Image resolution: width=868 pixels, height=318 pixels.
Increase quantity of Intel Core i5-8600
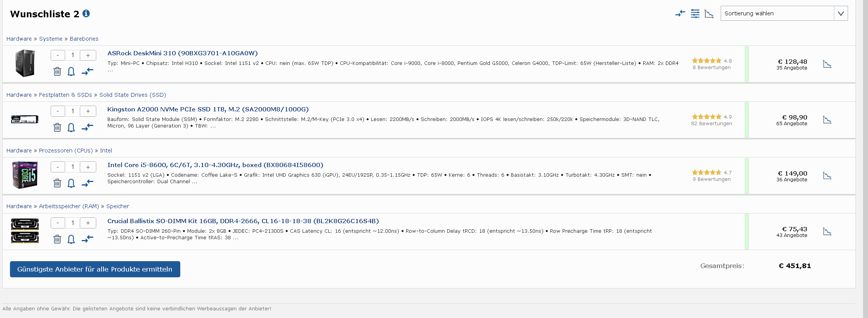[88, 167]
